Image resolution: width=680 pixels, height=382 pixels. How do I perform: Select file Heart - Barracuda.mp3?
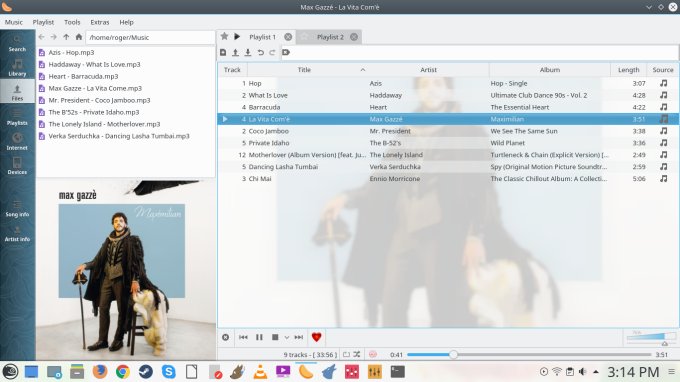coord(83,76)
